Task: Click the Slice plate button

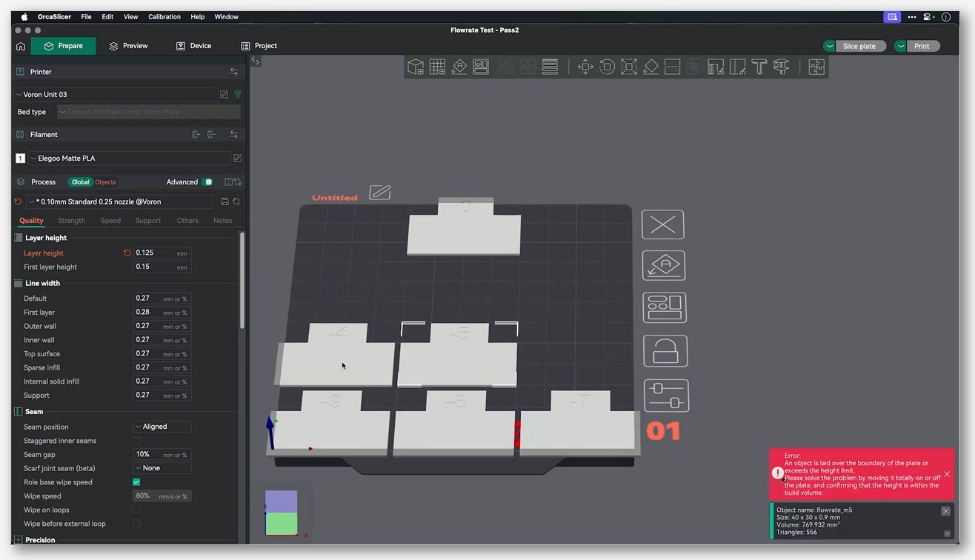Action: click(x=859, y=46)
